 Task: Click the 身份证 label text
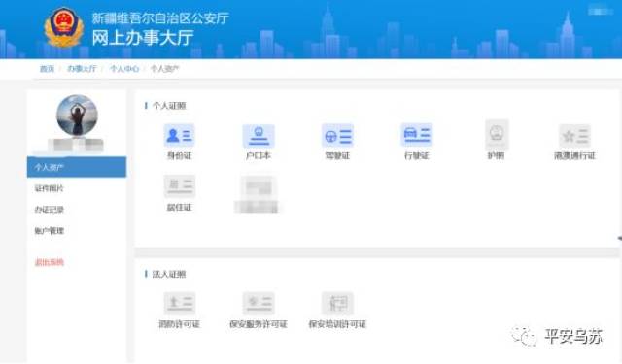pos(179,156)
